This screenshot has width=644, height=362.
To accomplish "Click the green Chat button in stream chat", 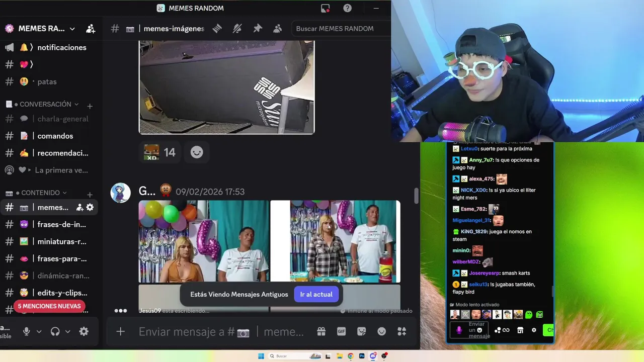I will coord(548,330).
